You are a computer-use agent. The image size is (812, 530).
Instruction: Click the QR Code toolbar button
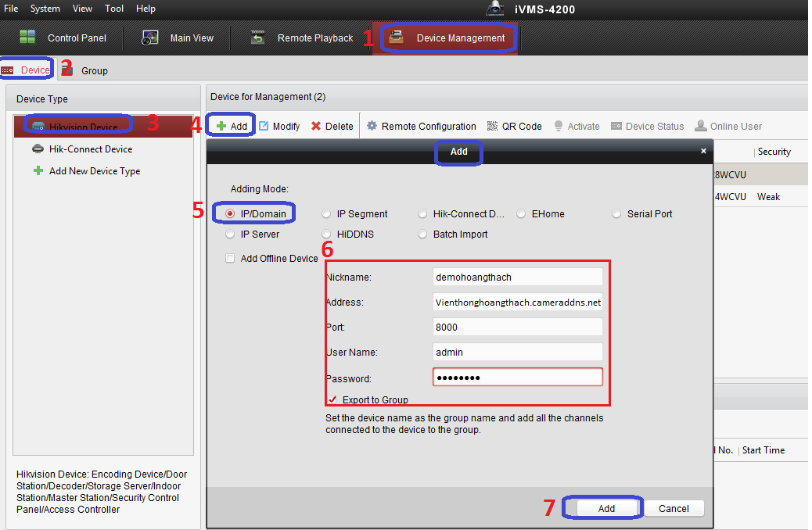[514, 127]
